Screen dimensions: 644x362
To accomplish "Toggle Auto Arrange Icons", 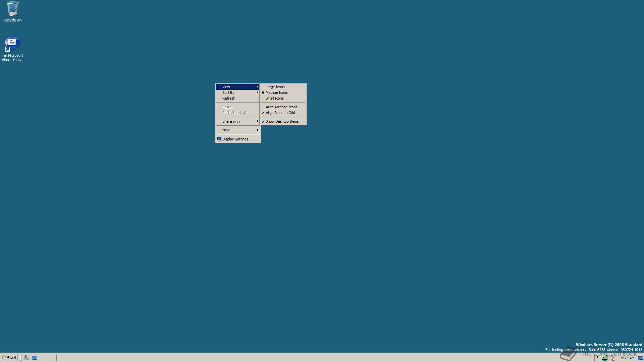I will click(283, 107).
